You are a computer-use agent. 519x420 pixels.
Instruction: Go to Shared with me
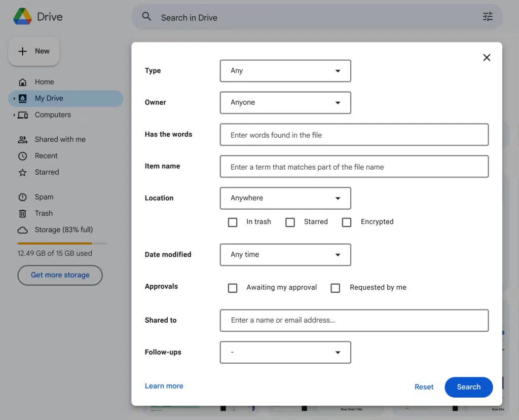coord(60,139)
